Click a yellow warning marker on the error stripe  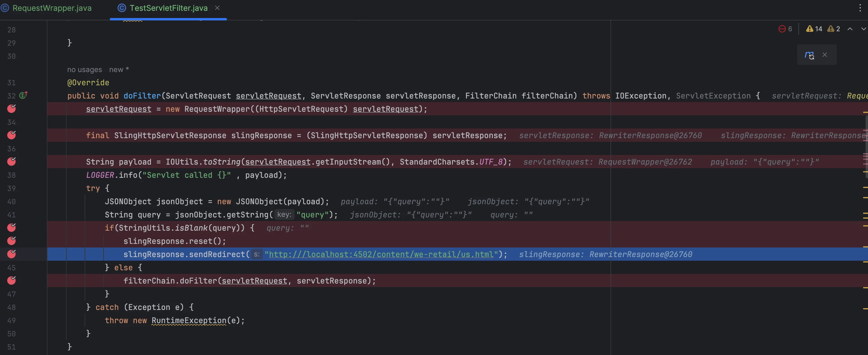point(865,187)
